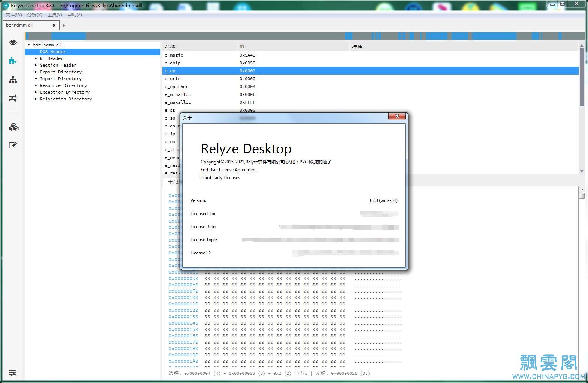Expand the NT Header node
Screen dimensions: 588x383
[36, 58]
